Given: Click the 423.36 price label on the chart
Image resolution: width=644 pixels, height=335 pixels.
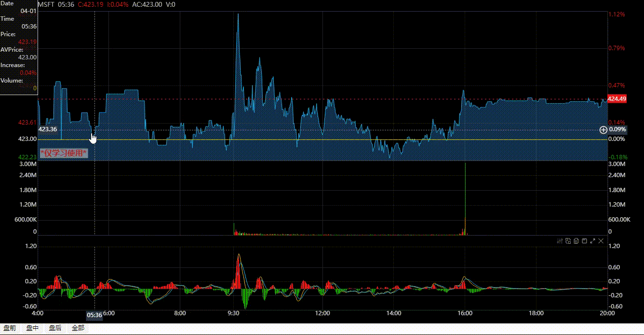Looking at the screenshot, I should [x=48, y=129].
